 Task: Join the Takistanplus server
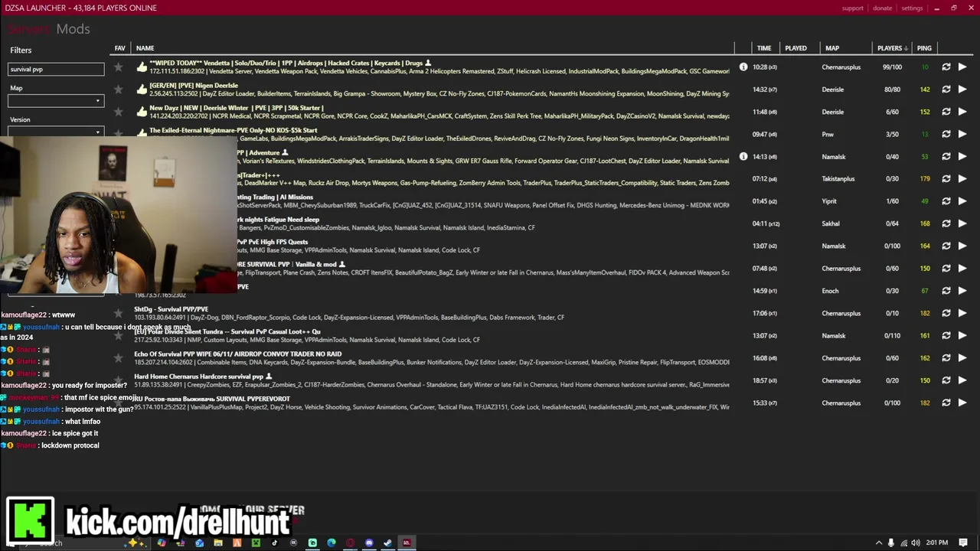962,179
